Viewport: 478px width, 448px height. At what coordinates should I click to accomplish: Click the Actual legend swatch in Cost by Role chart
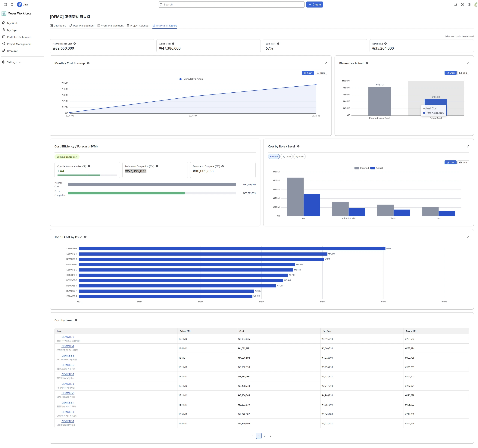pos(372,168)
